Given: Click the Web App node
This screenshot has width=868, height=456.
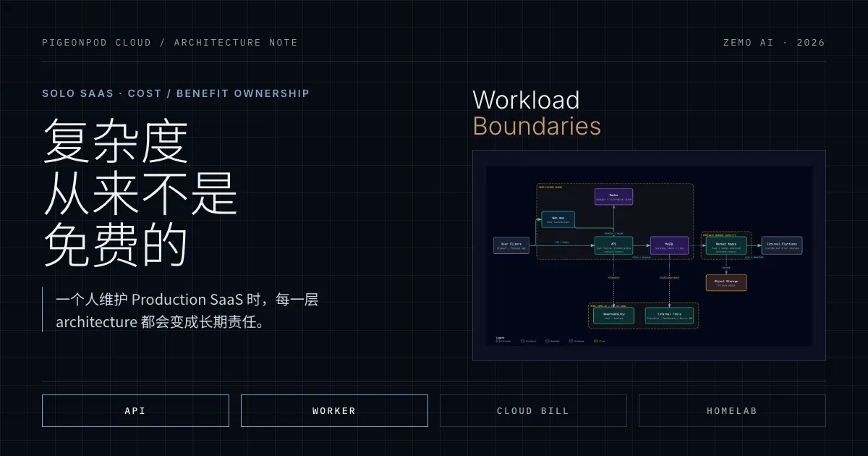Looking at the screenshot, I should 558,219.
